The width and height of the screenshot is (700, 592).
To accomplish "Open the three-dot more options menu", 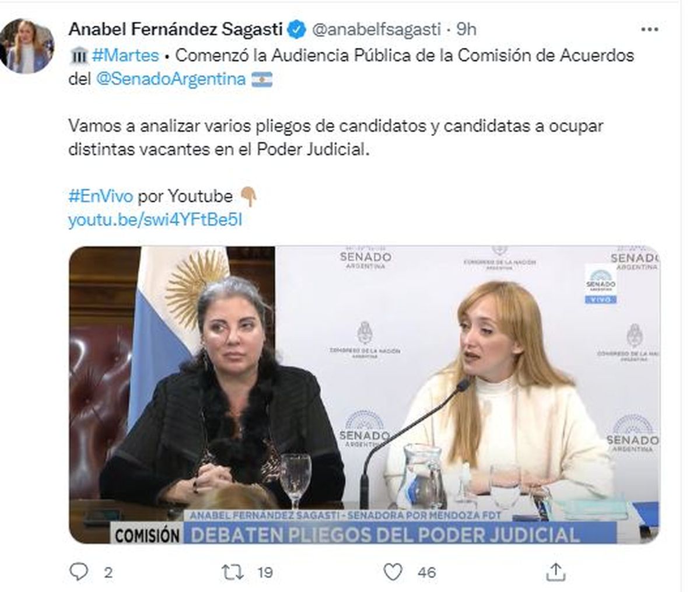I will [x=649, y=29].
